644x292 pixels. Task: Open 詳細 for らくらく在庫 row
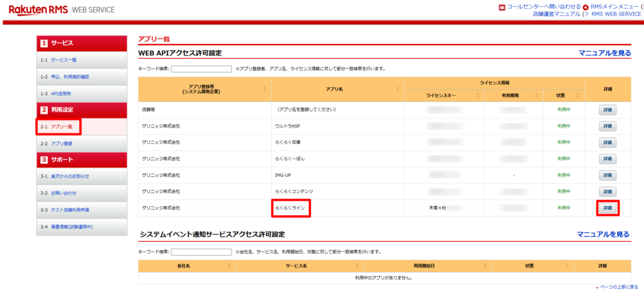[608, 142]
